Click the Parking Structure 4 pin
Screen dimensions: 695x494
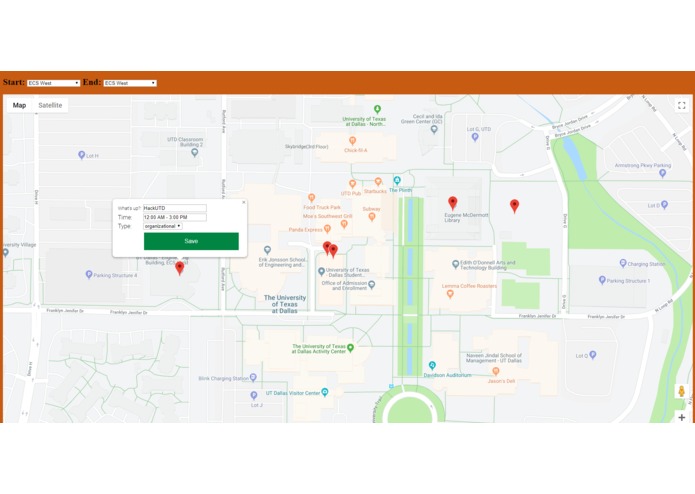tap(89, 275)
